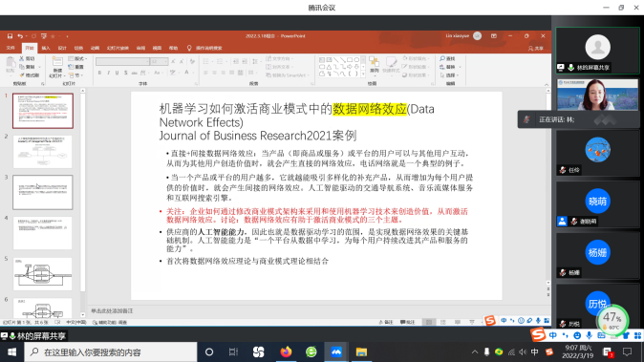Image resolution: width=644 pixels, height=362 pixels.
Task: Click the Italic I formatting icon
Action: [108, 73]
